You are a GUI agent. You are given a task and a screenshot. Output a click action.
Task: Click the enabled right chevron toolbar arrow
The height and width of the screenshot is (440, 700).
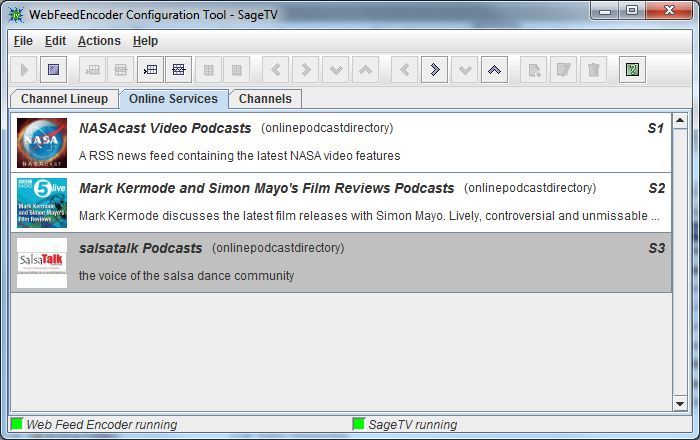pos(434,70)
